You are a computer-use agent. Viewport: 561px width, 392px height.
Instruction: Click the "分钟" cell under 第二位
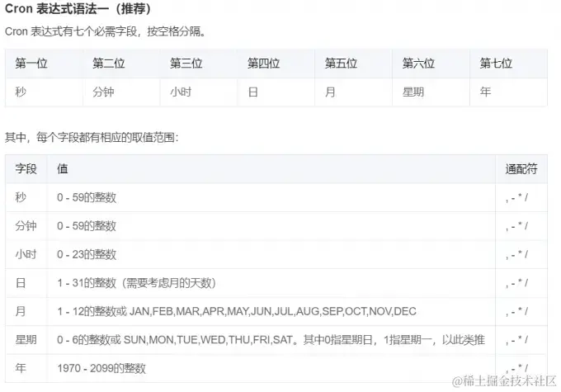click(121, 92)
